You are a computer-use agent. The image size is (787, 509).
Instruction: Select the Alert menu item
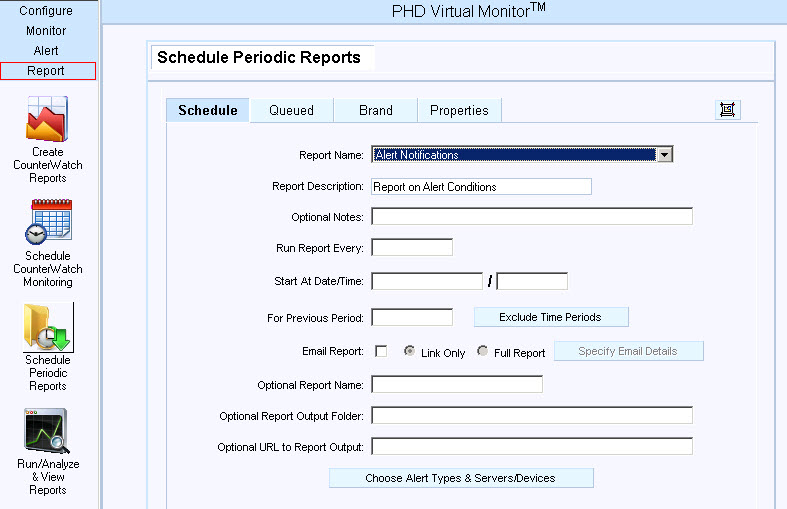pos(46,51)
